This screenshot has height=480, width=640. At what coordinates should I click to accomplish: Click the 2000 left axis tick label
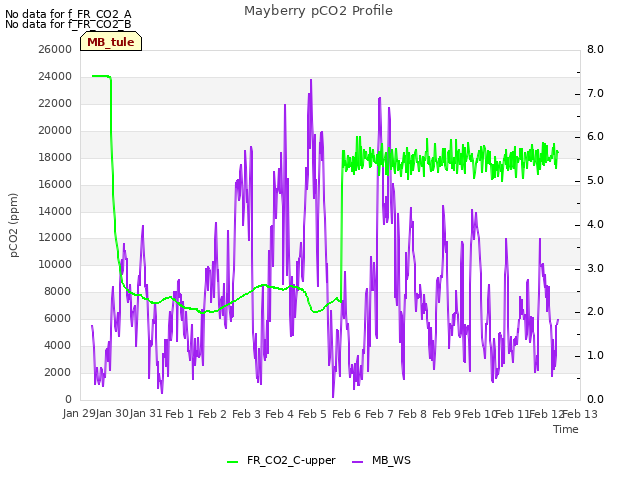58,372
